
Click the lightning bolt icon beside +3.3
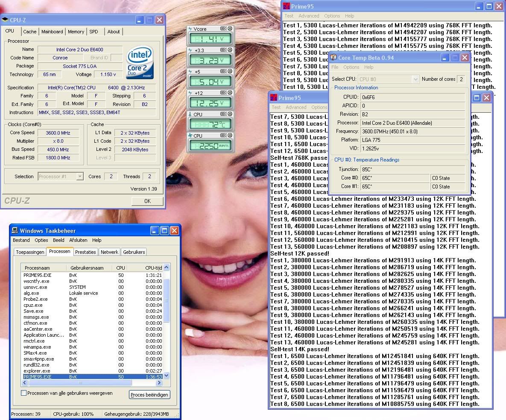190,50
